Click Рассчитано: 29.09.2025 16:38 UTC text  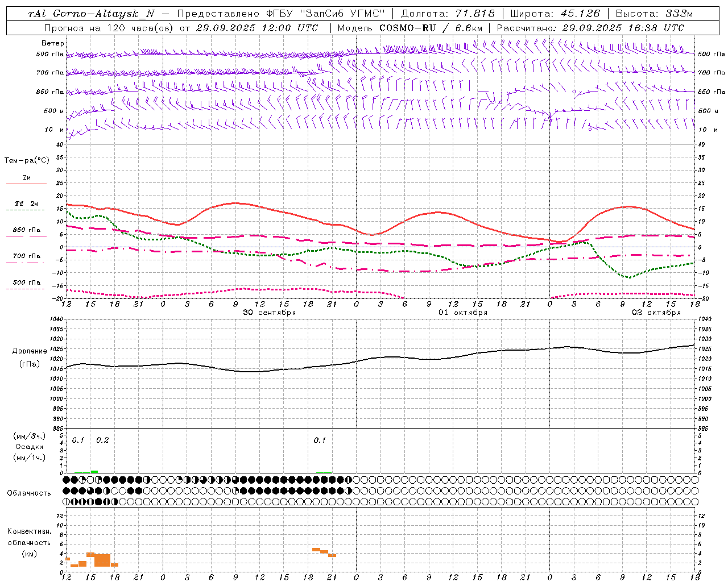click(590, 28)
